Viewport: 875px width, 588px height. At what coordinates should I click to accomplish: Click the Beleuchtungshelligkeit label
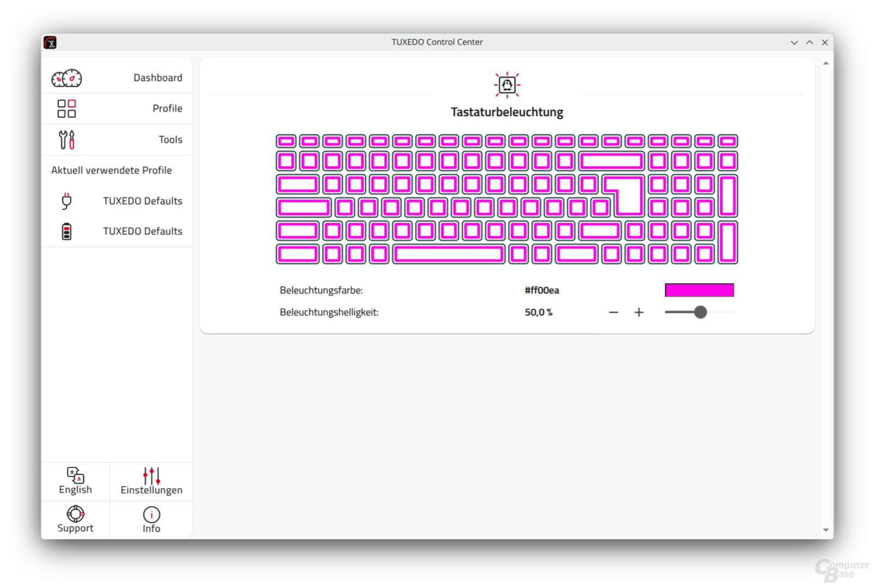[329, 312]
